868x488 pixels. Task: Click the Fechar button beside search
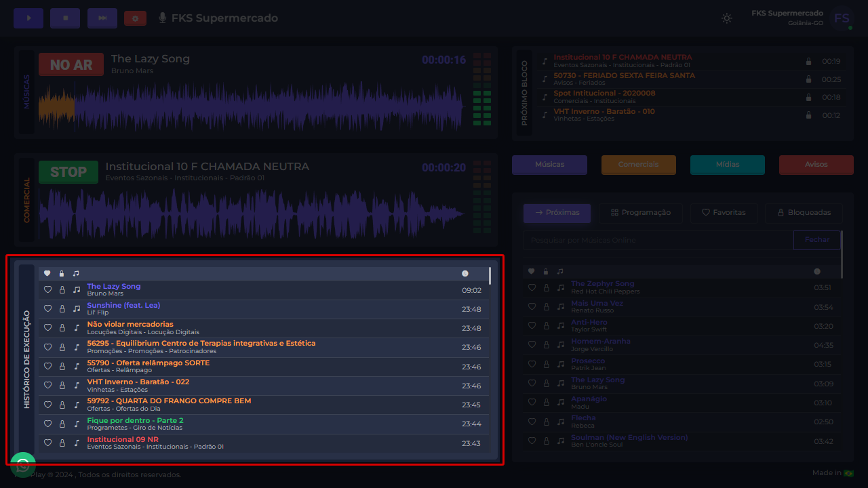(x=816, y=240)
